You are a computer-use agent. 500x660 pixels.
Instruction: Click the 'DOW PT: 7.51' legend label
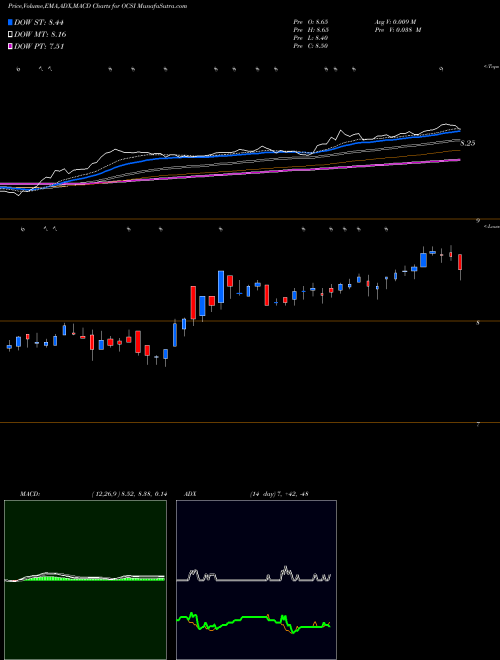(39, 46)
